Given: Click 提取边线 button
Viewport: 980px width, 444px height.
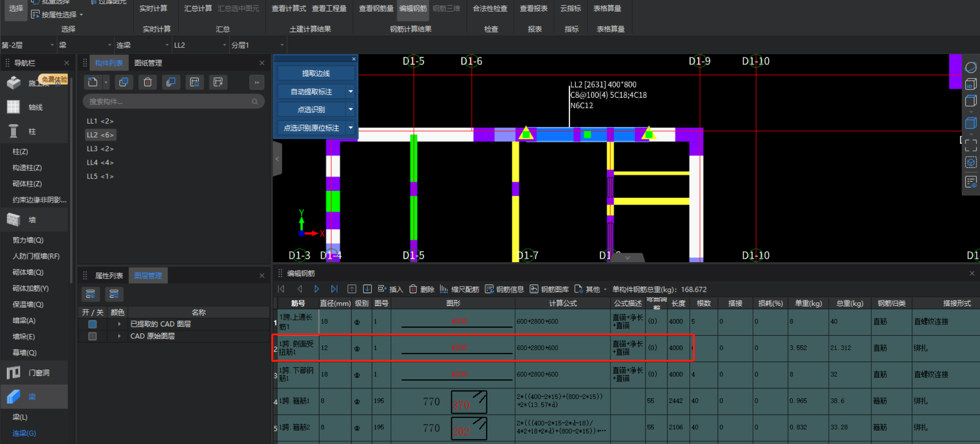Looking at the screenshot, I should coord(316,74).
